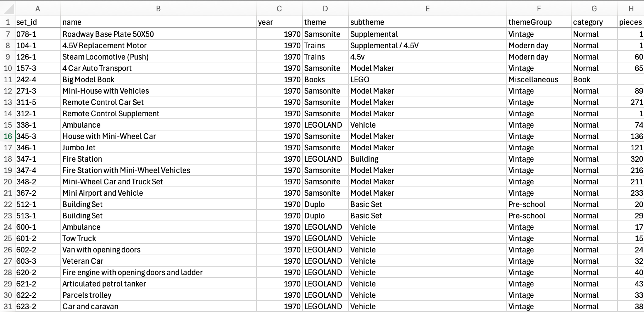Select the Big Model Book cell
The image size is (644, 312).
pos(159,79)
